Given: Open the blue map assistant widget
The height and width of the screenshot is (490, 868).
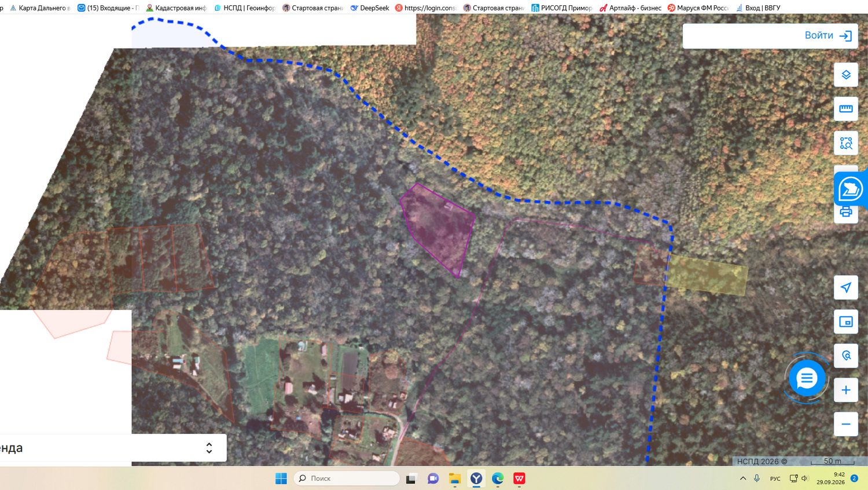Looking at the screenshot, I should 851,189.
